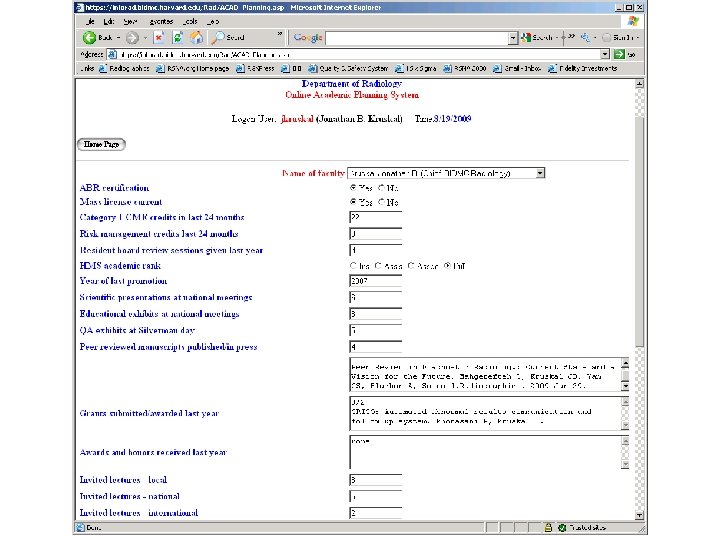Select Full for HMS academic rank

click(447, 265)
